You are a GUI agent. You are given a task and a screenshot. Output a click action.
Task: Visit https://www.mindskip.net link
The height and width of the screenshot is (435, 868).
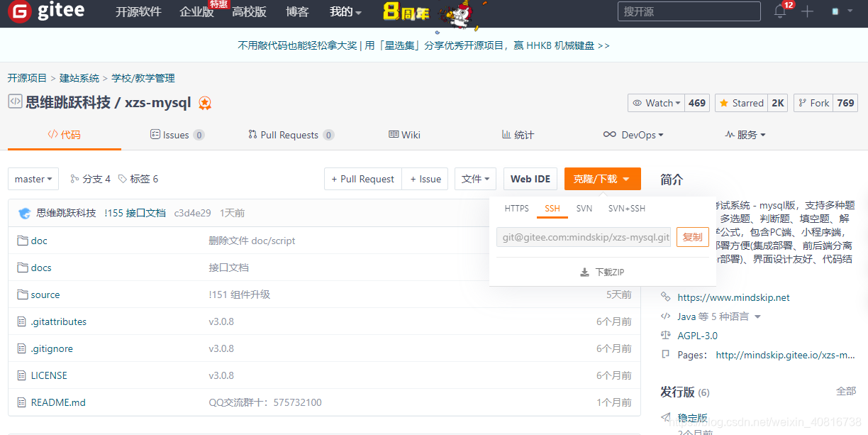[733, 297]
